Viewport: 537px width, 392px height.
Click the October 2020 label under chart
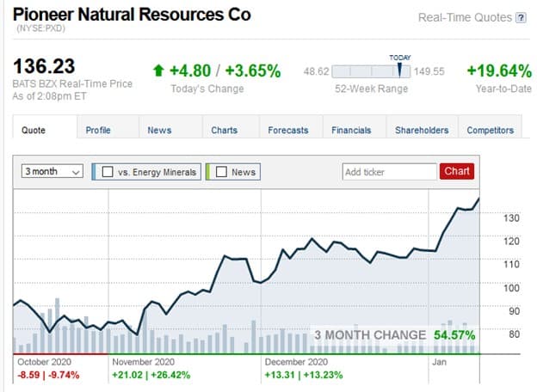[x=44, y=362]
